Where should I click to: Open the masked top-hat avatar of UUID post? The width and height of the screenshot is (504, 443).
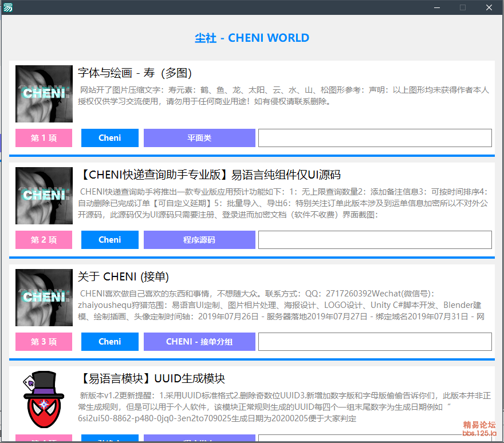click(x=44, y=400)
